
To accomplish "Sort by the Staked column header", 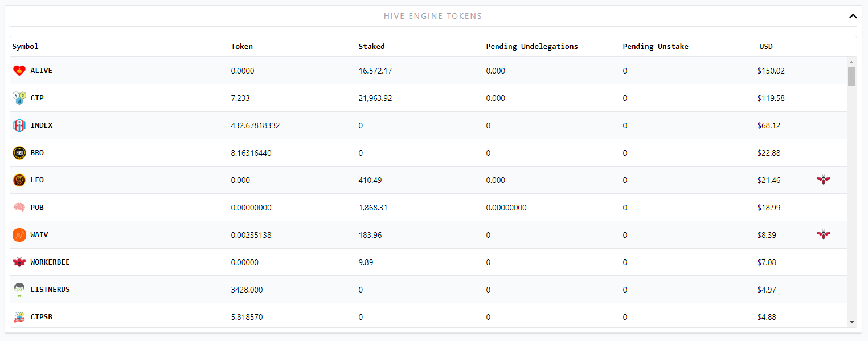I will coord(371,47).
